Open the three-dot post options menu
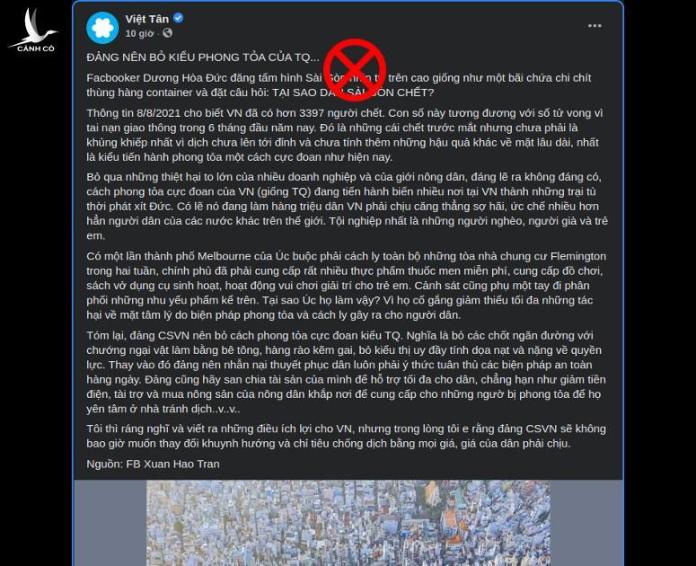Viewport: 696px width, 566px height. pyautogui.click(x=594, y=26)
